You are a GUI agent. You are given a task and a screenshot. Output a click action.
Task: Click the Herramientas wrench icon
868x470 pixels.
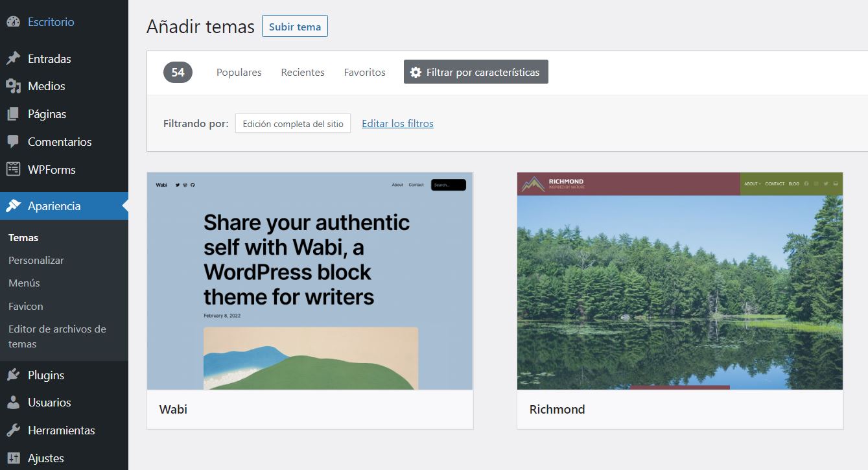coord(13,430)
